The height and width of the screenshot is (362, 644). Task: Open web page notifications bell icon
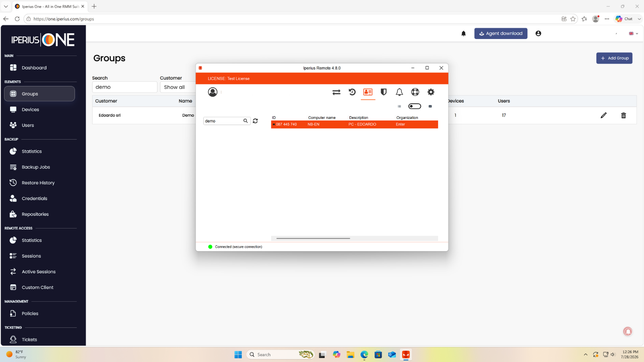click(464, 33)
